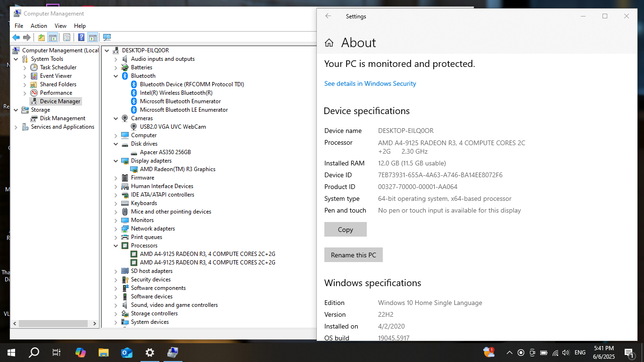Click the Scan for hardware changes icon
Image resolution: width=644 pixels, height=362 pixels.
point(107,38)
